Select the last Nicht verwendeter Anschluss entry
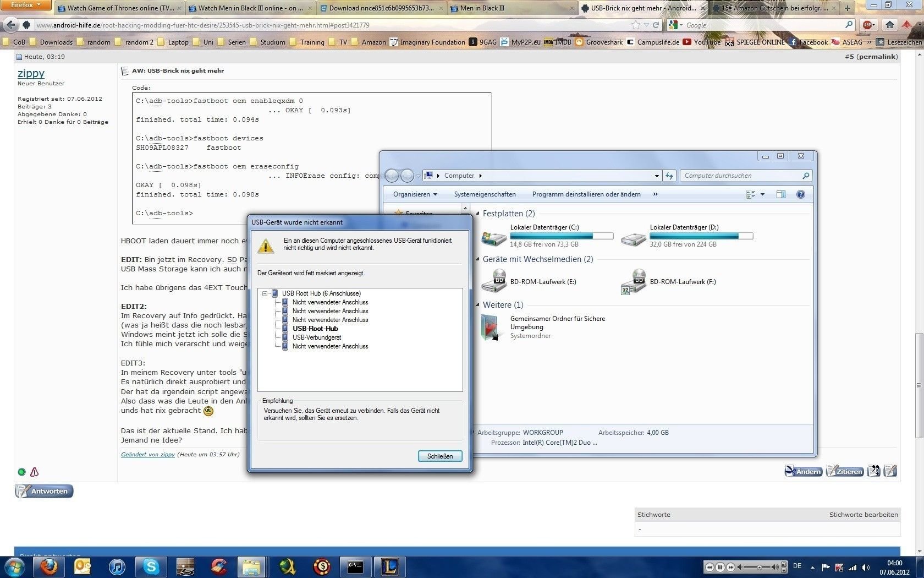This screenshot has height=578, width=924. 330,346
